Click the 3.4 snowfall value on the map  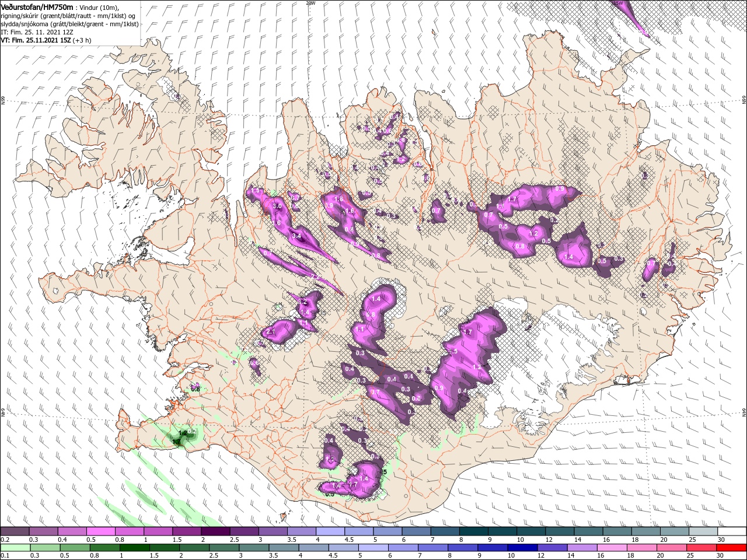pyautogui.click(x=296, y=236)
